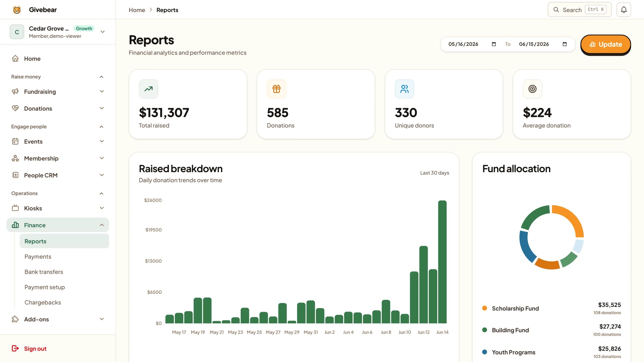
Task: Click the Last 30 days label
Action: point(434,173)
